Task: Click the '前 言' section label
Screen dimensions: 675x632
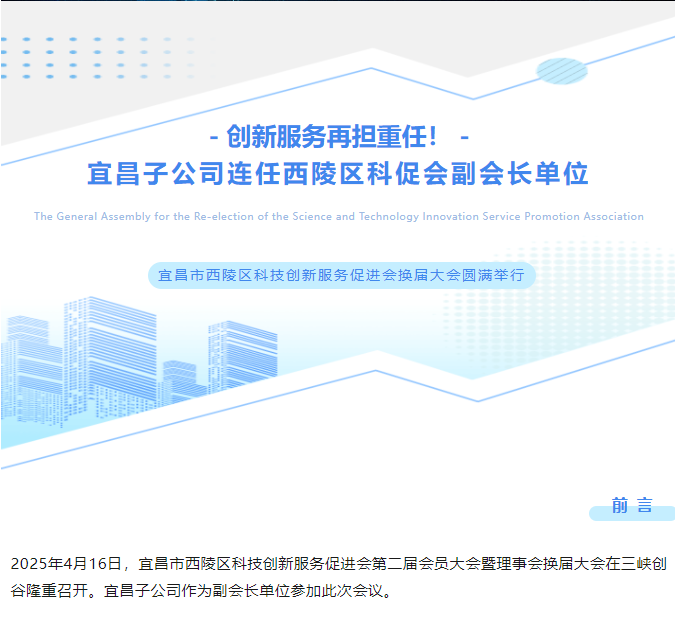Action: (632, 505)
